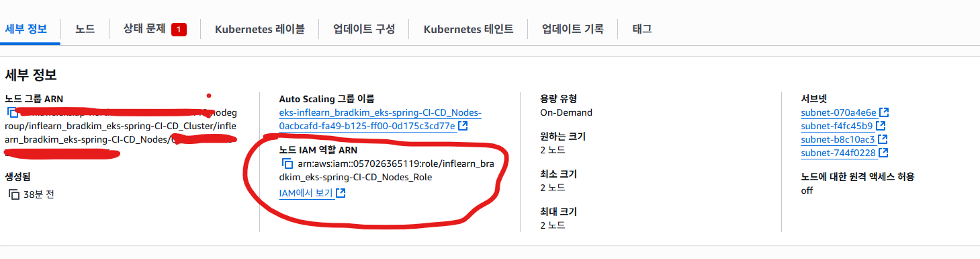Screen dimensions: 980x259
Task: Click the IAM에서 보기 link
Action: [x=306, y=193]
